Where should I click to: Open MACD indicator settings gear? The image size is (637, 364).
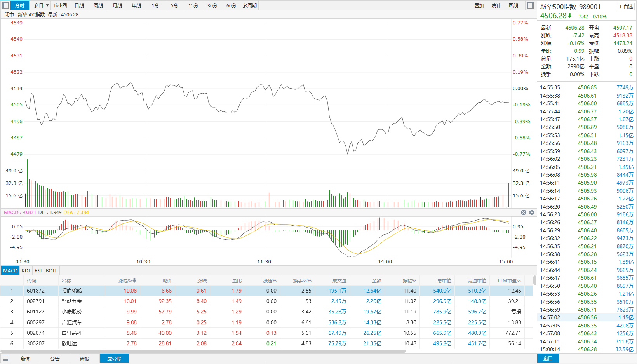click(532, 212)
